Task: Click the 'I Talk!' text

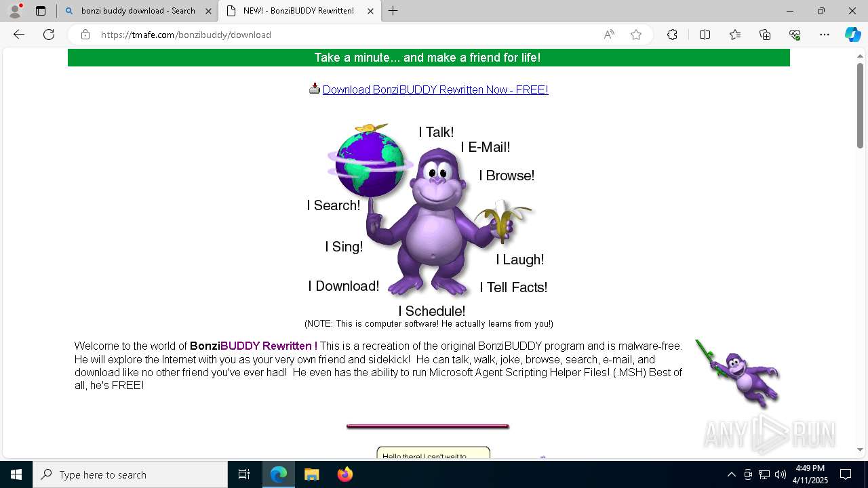Action: point(436,132)
